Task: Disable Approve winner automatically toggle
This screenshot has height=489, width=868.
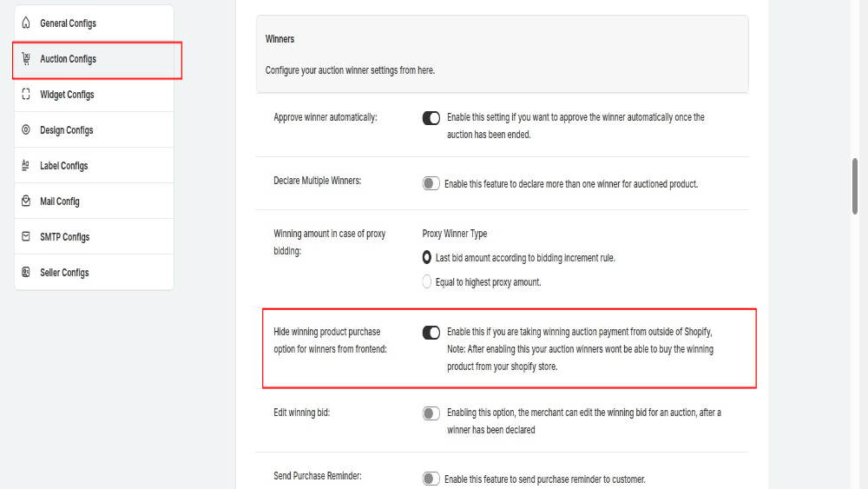Action: tap(431, 118)
